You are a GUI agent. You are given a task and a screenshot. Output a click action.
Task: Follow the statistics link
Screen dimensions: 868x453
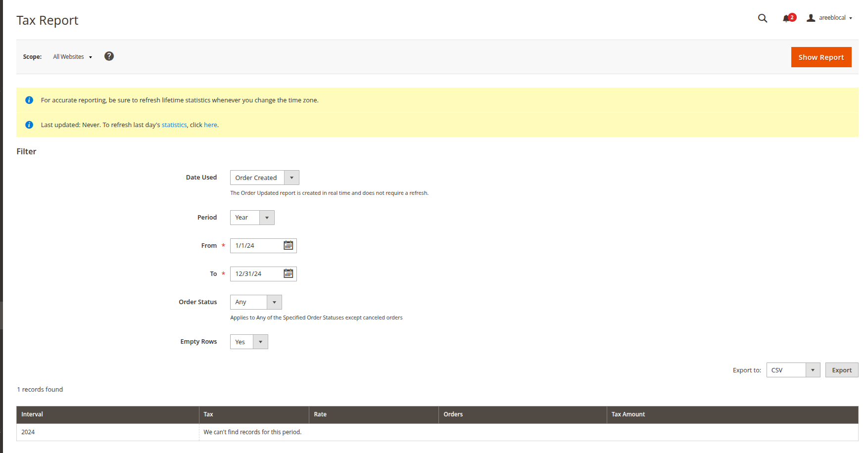pyautogui.click(x=174, y=125)
